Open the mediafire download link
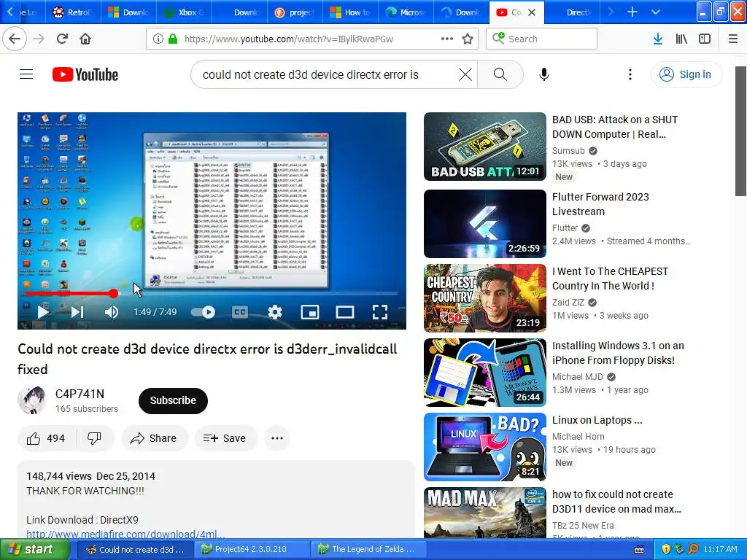747x560 pixels. coord(125,534)
